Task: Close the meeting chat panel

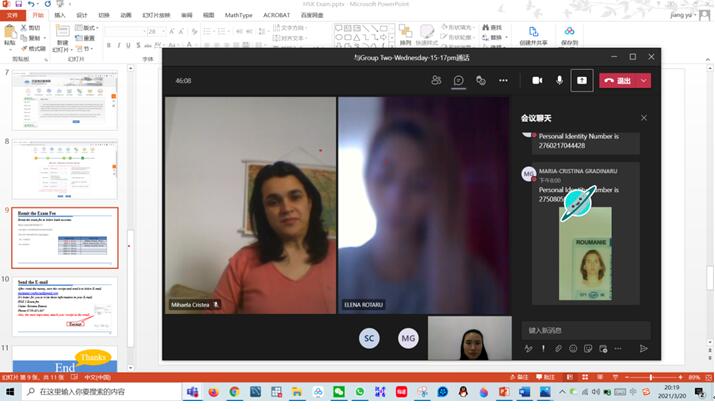Action: tap(643, 118)
